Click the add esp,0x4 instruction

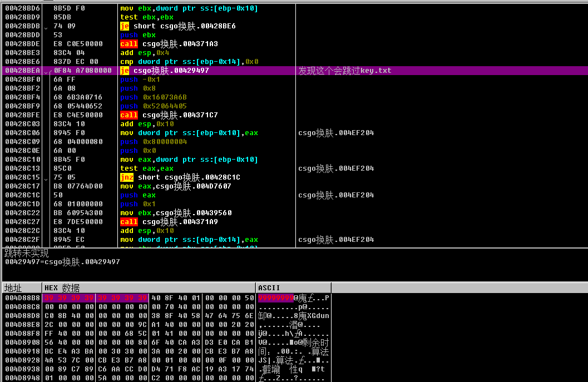point(145,53)
